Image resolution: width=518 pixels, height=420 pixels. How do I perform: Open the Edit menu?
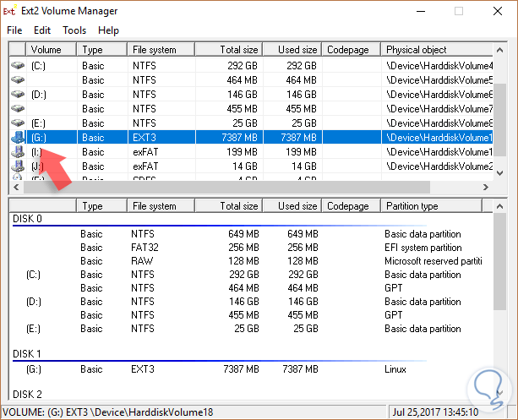(42, 30)
